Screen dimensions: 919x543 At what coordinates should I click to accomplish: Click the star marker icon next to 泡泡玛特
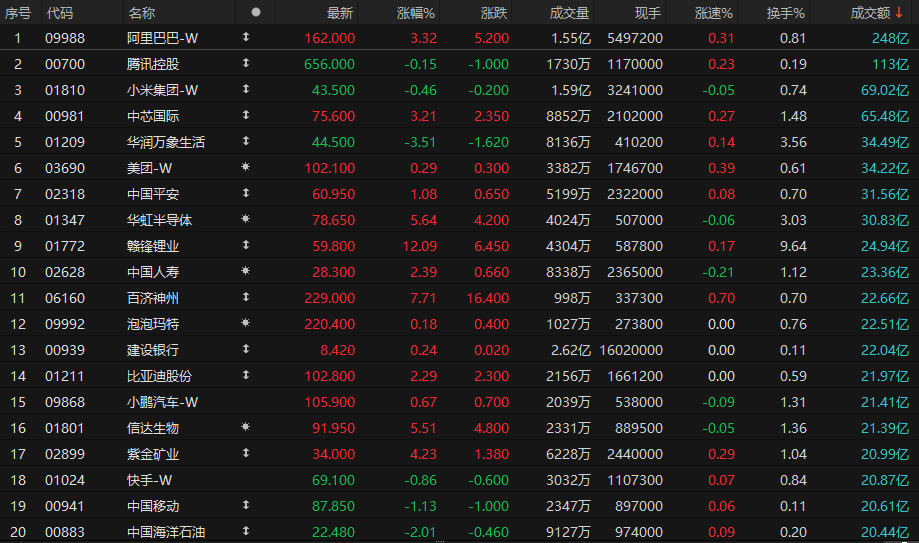click(x=246, y=323)
